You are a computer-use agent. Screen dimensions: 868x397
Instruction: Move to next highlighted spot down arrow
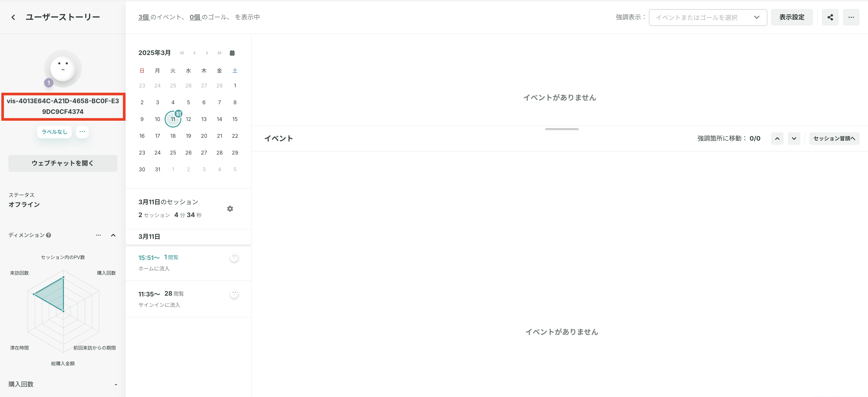click(x=794, y=138)
